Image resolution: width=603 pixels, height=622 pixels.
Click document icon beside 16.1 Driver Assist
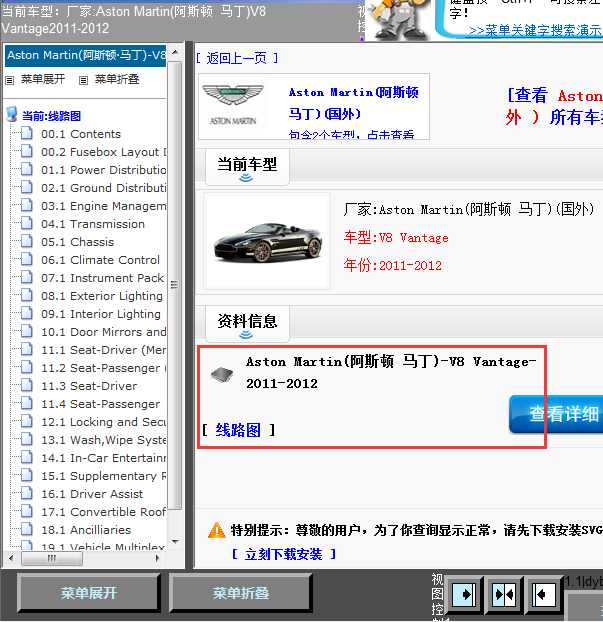(27, 493)
